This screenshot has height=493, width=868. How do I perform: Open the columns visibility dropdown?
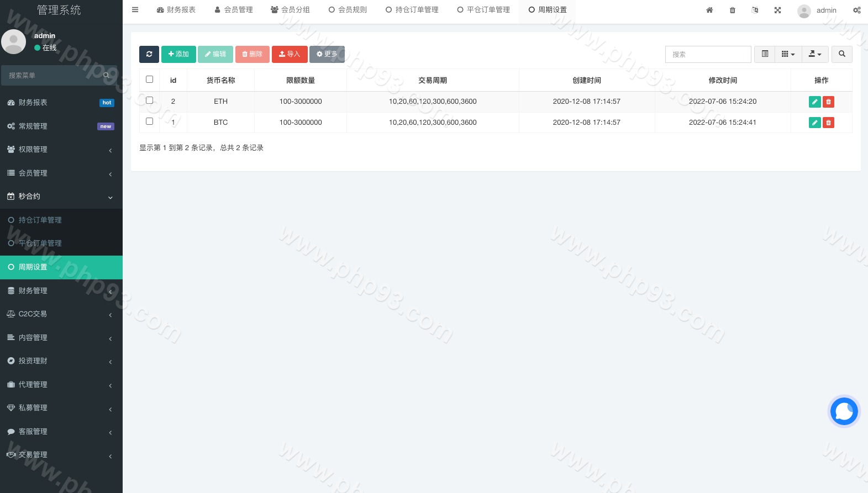pyautogui.click(x=788, y=54)
